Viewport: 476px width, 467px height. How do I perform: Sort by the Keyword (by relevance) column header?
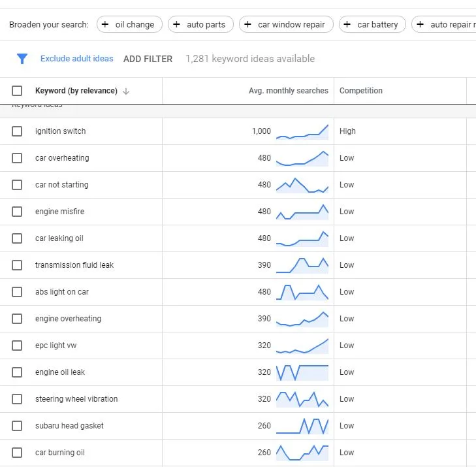[76, 91]
